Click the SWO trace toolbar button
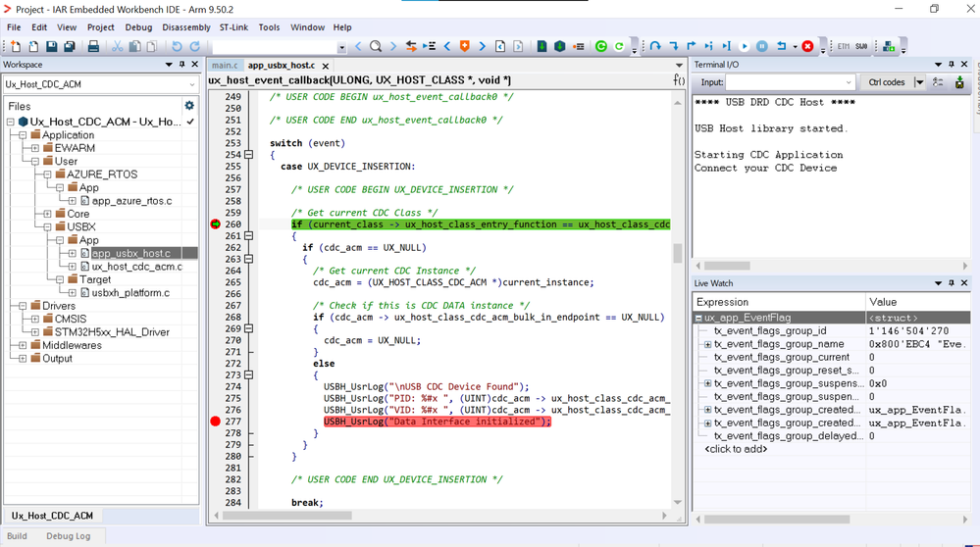This screenshot has width=980, height=547. 861,46
